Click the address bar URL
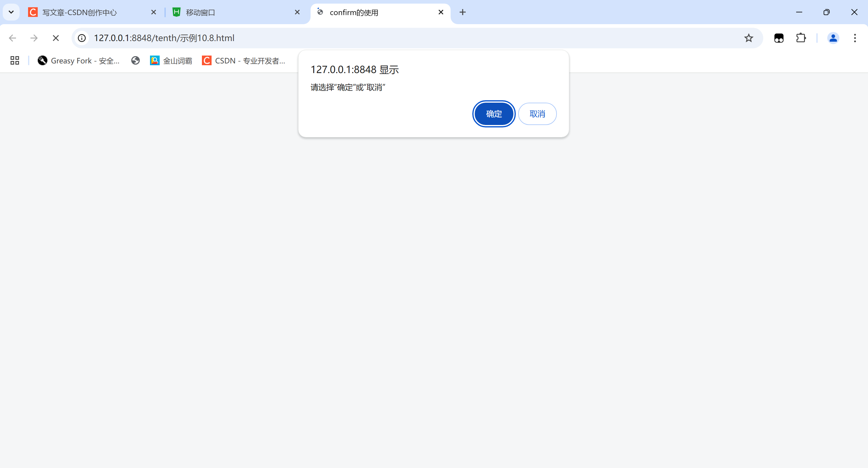868x468 pixels. click(164, 38)
